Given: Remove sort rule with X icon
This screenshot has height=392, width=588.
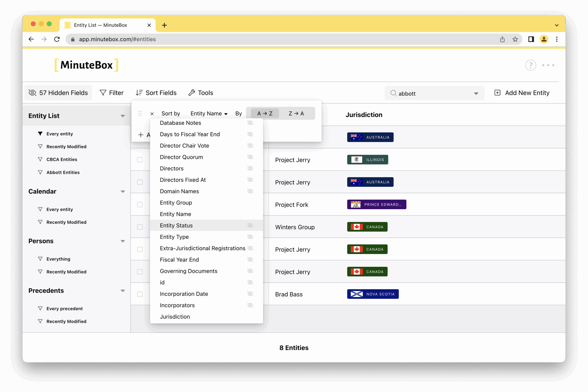Looking at the screenshot, I should point(152,114).
